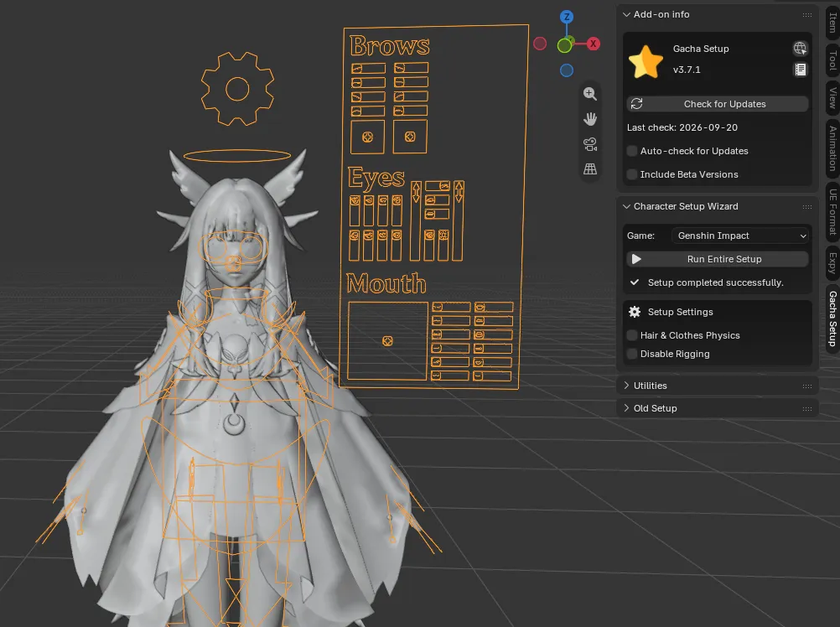Switch perspective/orthographic grid icon
Image resolution: width=840 pixels, height=627 pixels.
590,169
